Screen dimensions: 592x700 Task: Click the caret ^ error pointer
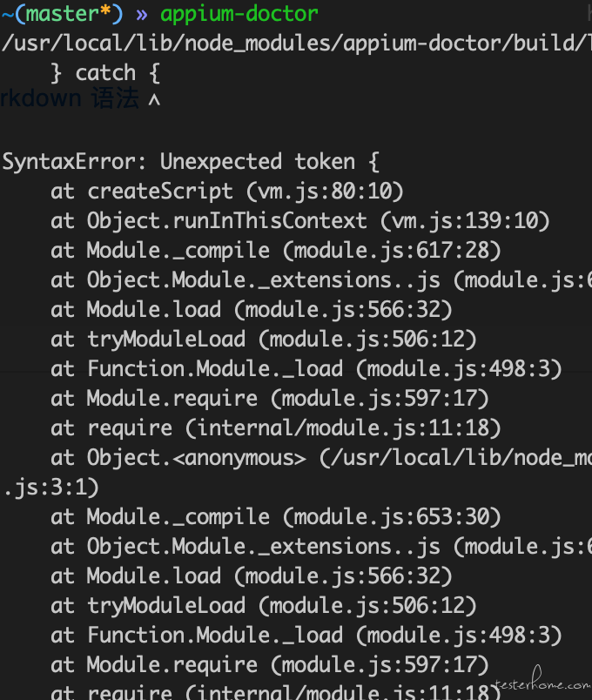(154, 100)
